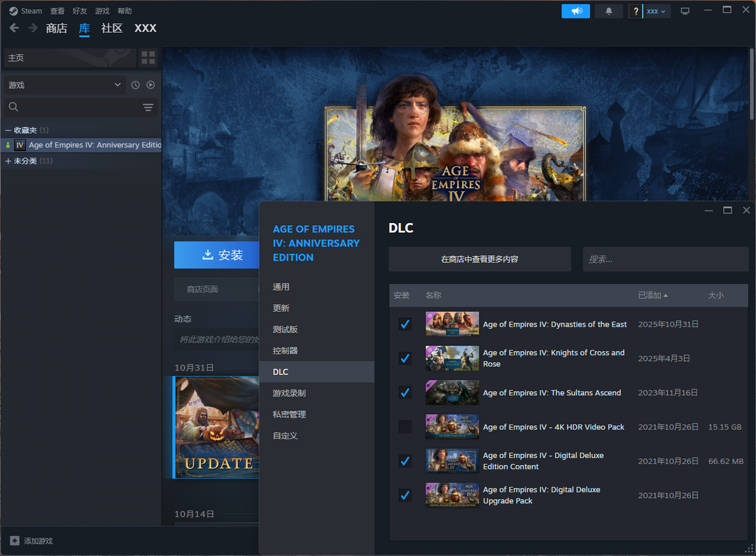Open the notifications bell

(x=608, y=11)
